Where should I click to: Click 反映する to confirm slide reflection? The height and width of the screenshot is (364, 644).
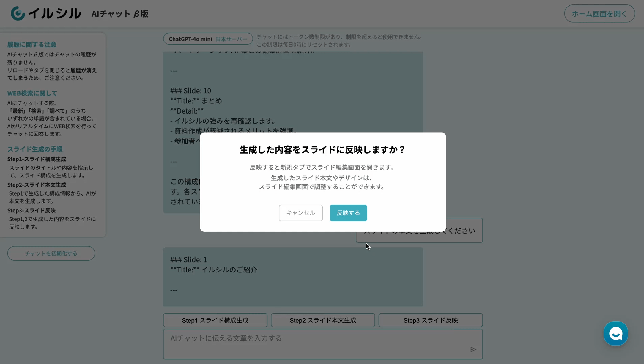[x=348, y=213]
